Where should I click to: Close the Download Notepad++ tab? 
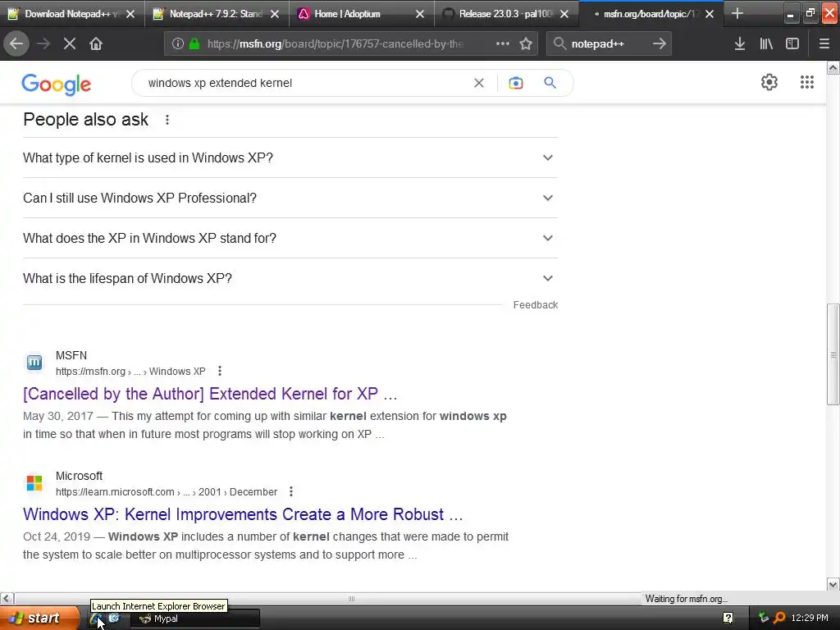click(130, 15)
